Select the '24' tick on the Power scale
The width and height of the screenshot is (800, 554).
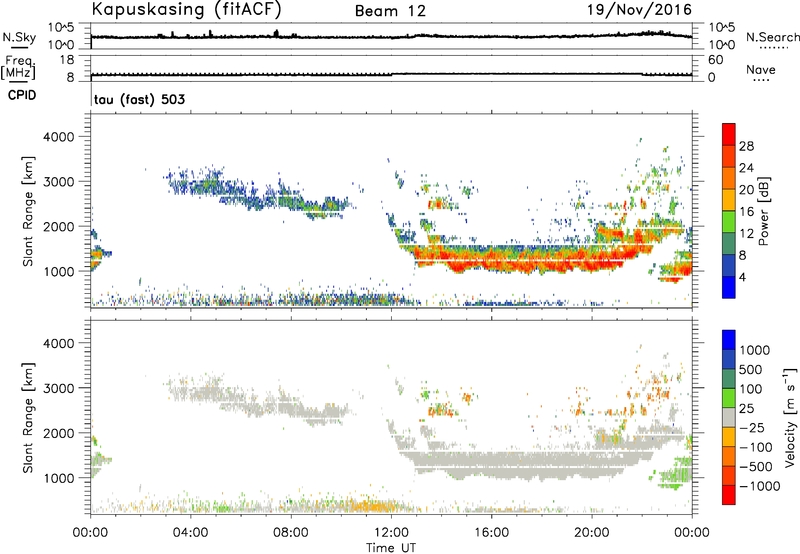click(x=746, y=168)
